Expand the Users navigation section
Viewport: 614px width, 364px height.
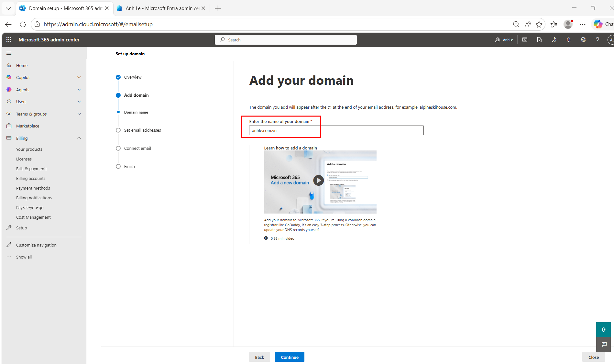[x=79, y=102]
